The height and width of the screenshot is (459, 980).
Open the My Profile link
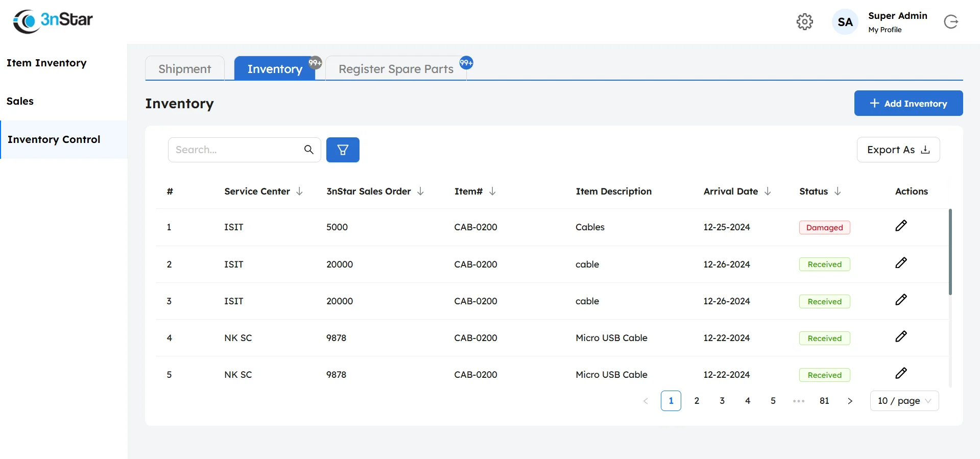pyautogui.click(x=885, y=30)
